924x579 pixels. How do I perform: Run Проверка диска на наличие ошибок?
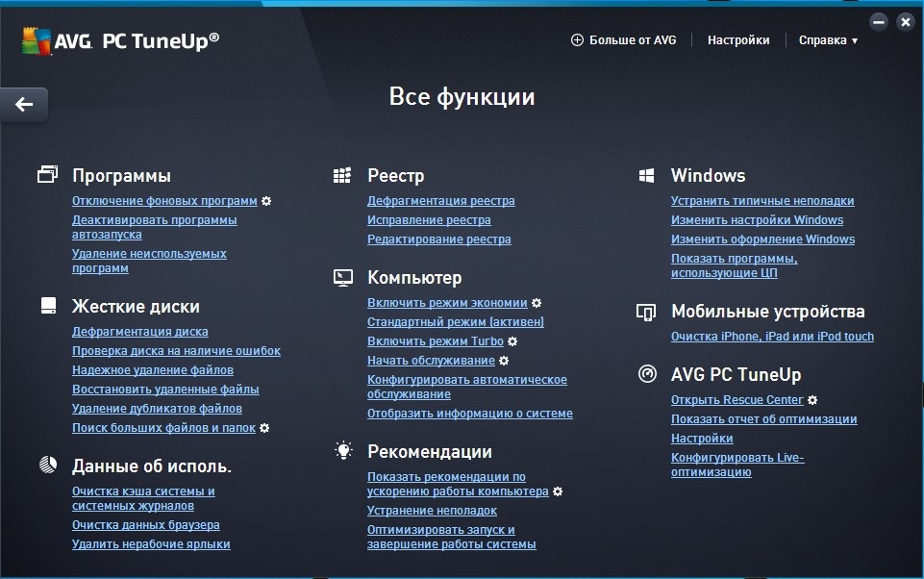click(x=176, y=351)
